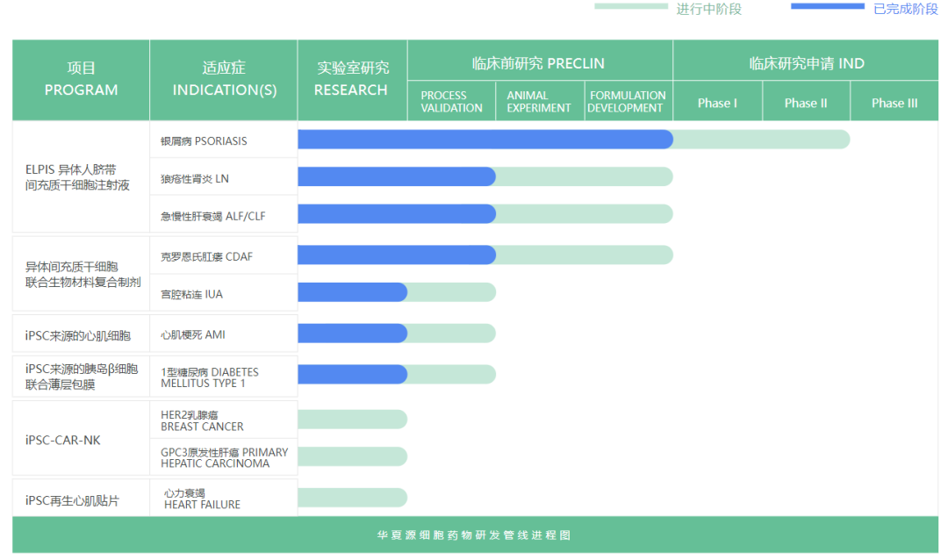Choose the Phase I column
This screenshot has height=560, width=948.
click(717, 103)
